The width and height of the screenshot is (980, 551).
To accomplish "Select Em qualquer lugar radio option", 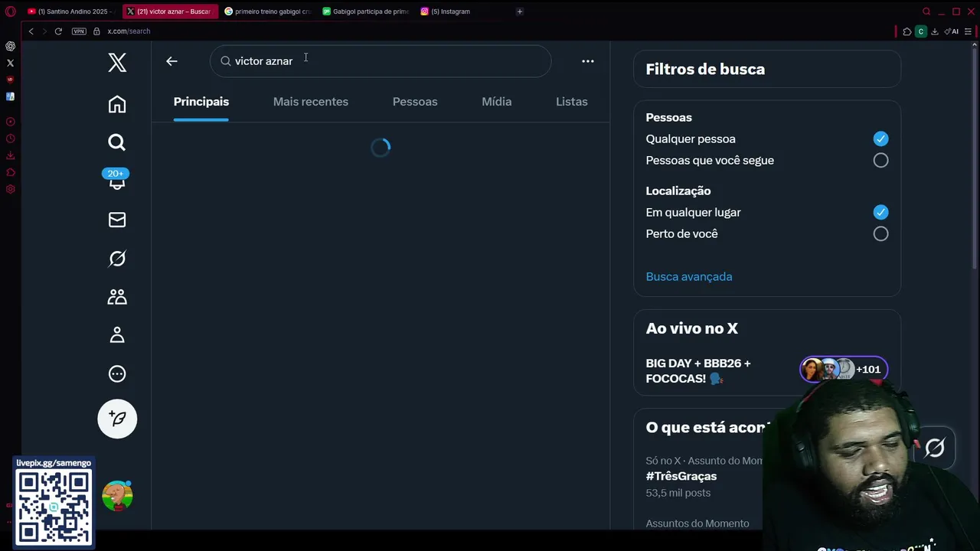I will tap(880, 212).
